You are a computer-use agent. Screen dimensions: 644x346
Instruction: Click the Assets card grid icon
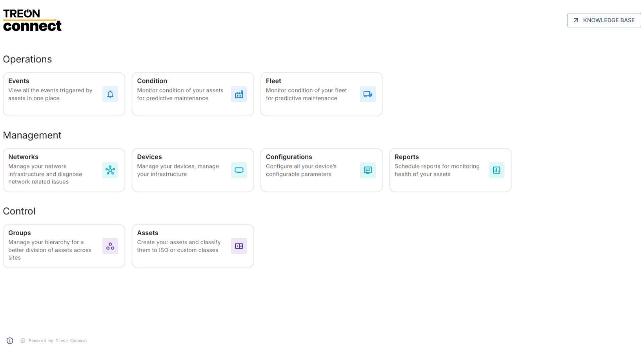pos(239,246)
